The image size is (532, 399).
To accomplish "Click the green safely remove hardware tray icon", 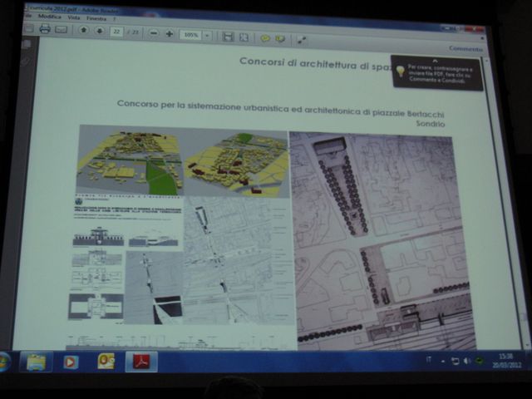I will (x=479, y=361).
